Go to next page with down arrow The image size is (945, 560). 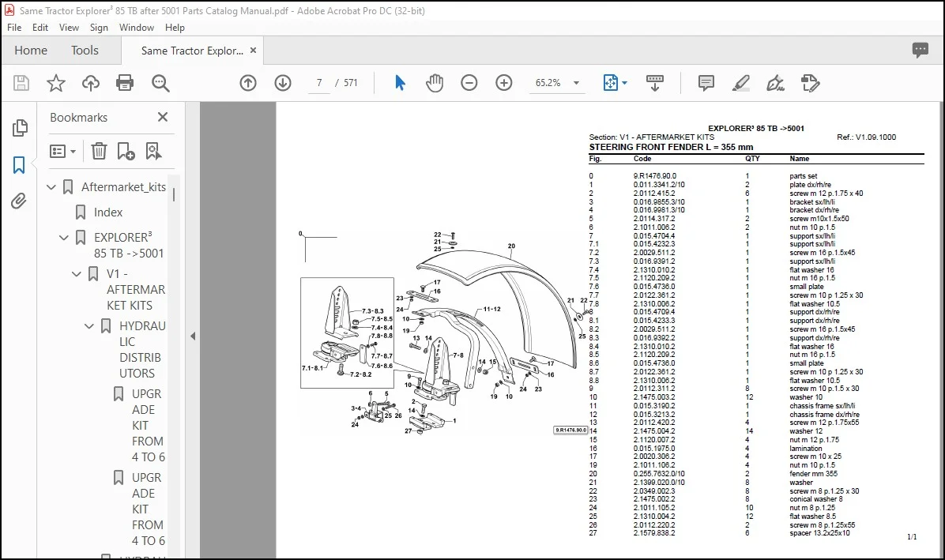point(283,83)
